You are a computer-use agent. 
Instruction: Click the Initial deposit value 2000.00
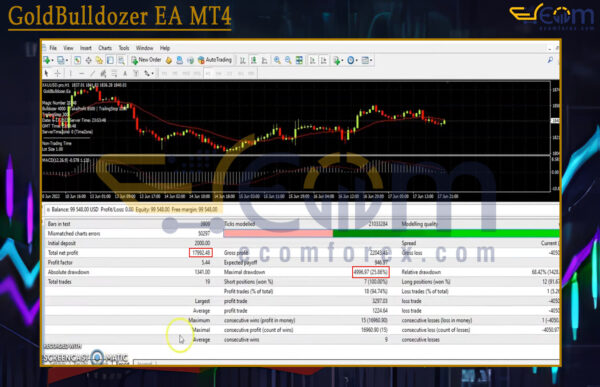pos(202,243)
